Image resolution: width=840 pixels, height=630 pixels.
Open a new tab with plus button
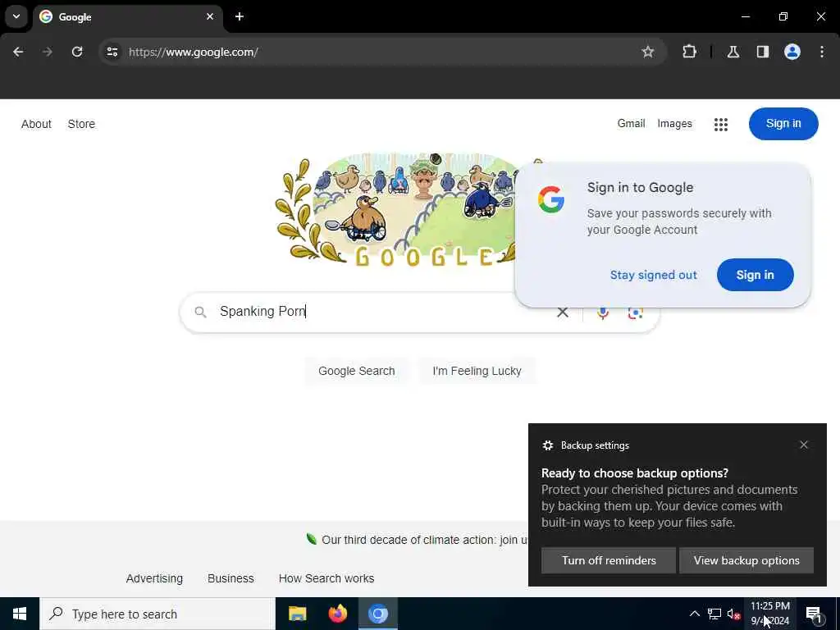(240, 16)
